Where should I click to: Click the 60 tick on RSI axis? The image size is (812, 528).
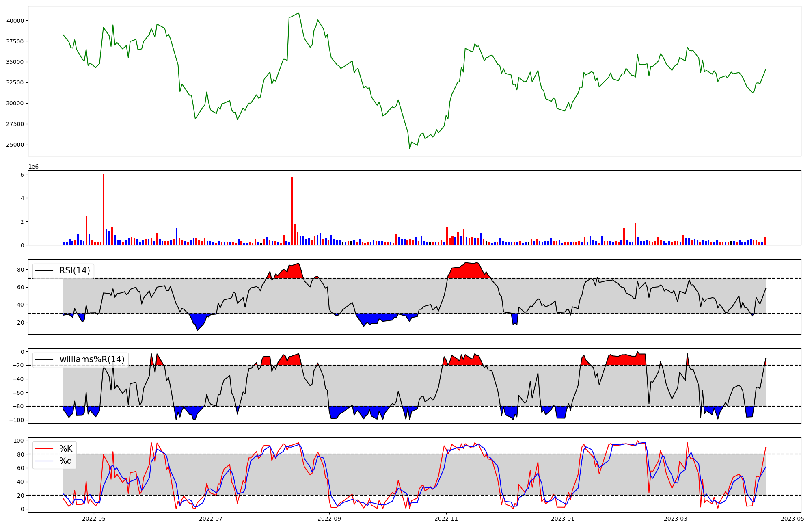(x=20, y=287)
